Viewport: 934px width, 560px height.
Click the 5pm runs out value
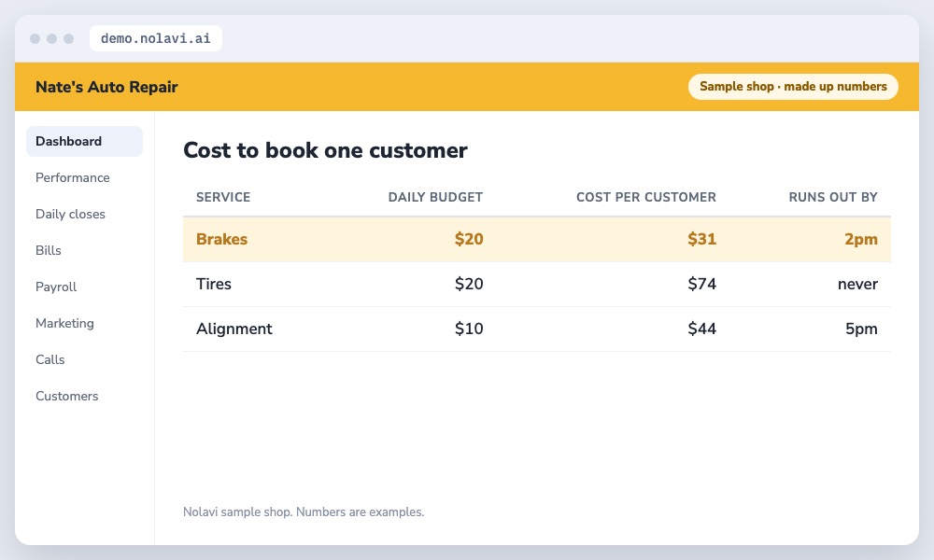[x=861, y=329]
